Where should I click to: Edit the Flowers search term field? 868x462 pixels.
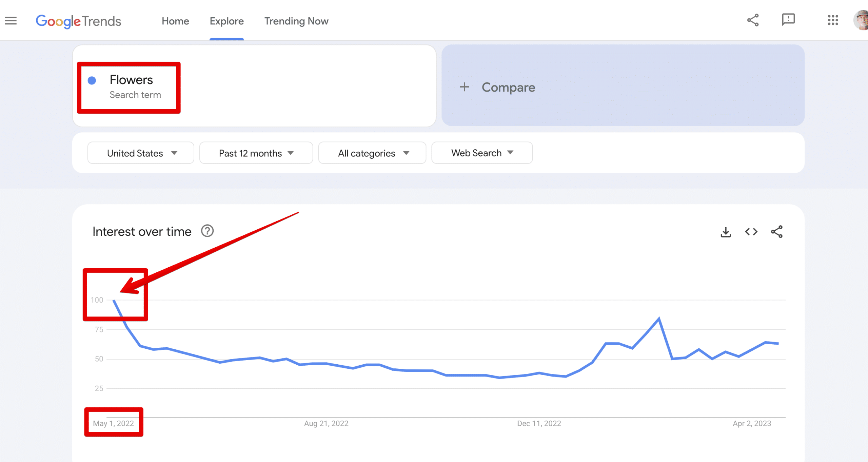(131, 80)
